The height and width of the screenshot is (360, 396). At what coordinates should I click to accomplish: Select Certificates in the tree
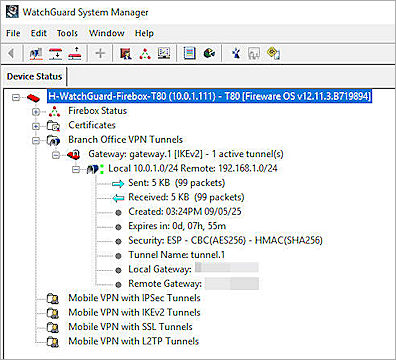click(x=92, y=125)
